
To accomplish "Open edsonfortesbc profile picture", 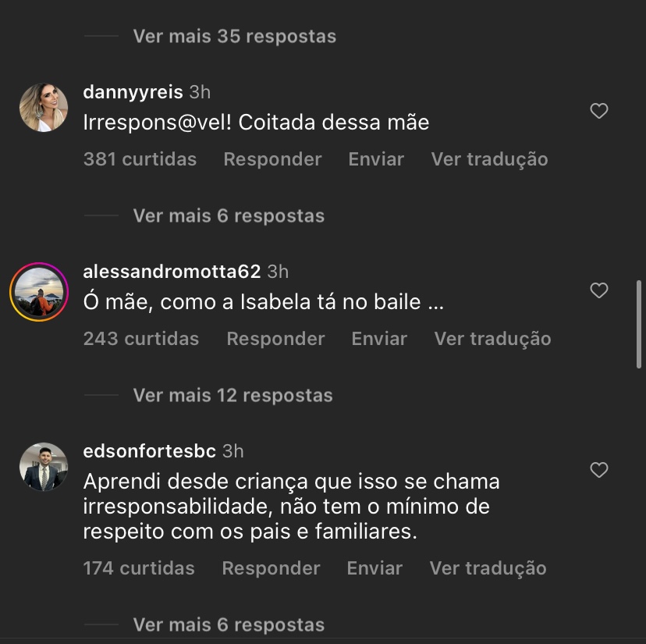I will (x=43, y=467).
